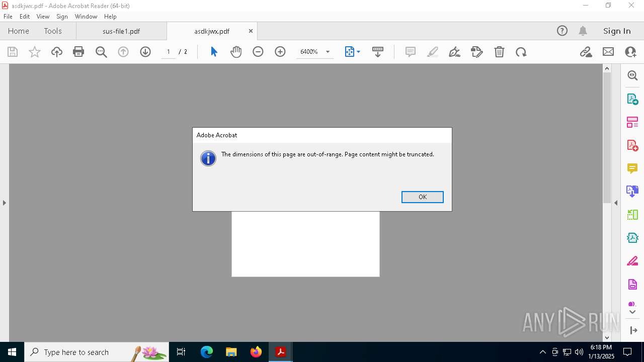Open the search tools magnifier in the right pane

point(632,75)
